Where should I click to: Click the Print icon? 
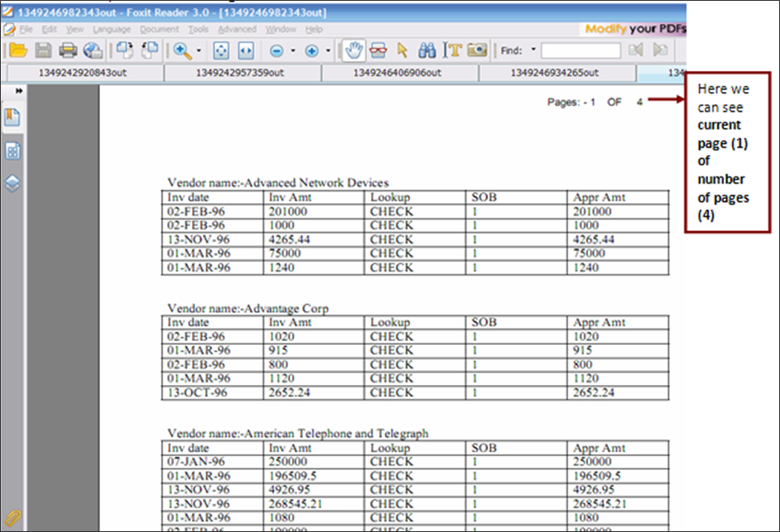pyautogui.click(x=68, y=50)
